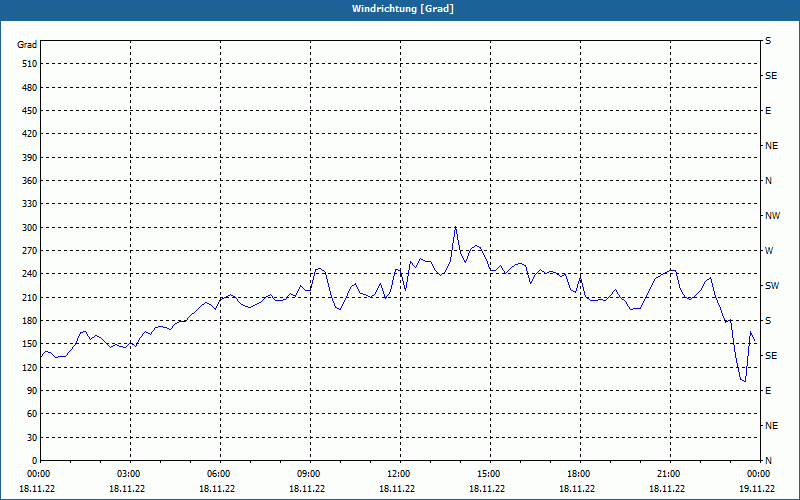
Task: Click the 90 degree tick label
Action: [x=32, y=391]
